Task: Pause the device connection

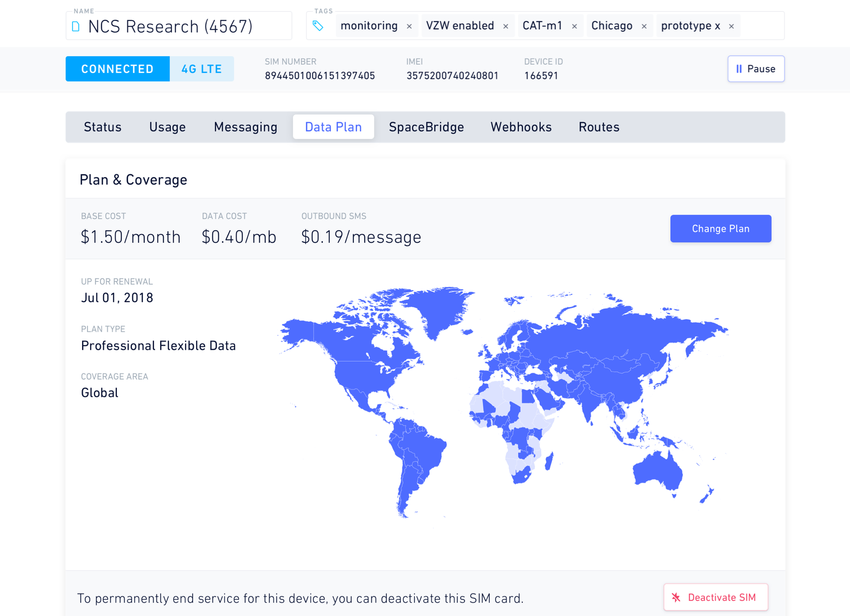Action: pyautogui.click(x=756, y=69)
